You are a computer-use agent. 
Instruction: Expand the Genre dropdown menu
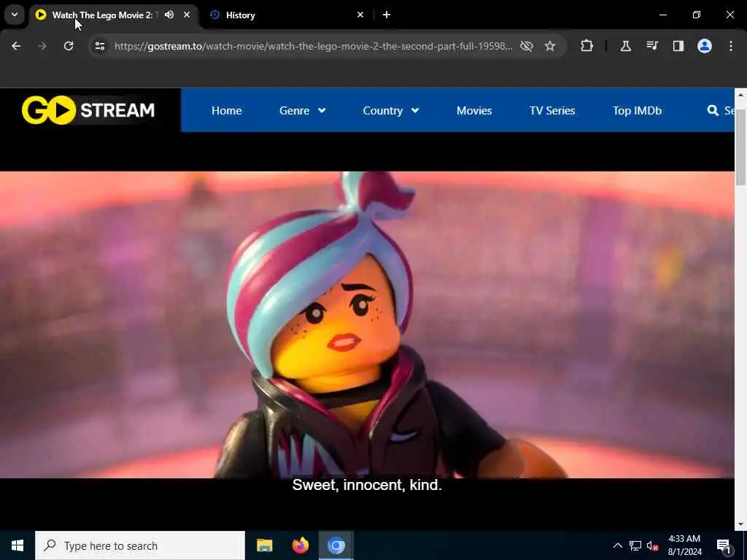coord(303,111)
